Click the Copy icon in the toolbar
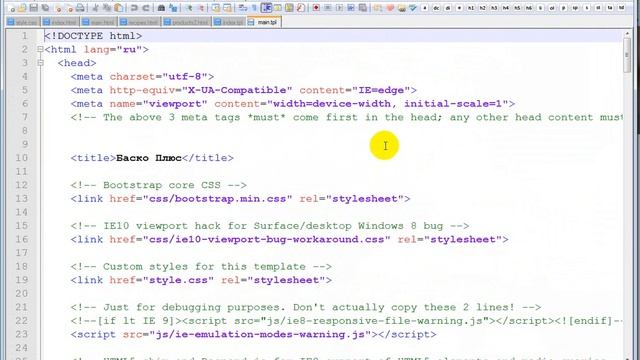Screen dimensions: 640x360 [107, 8]
